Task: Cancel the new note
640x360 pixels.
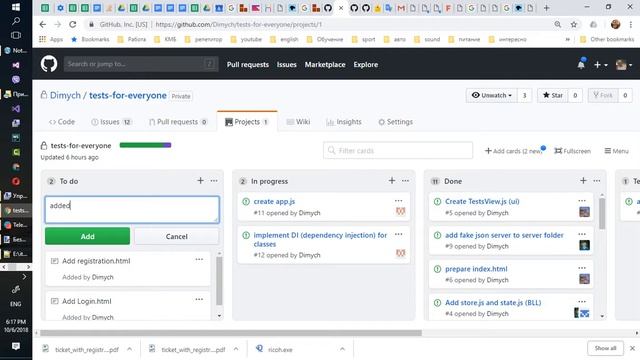Action: (177, 236)
